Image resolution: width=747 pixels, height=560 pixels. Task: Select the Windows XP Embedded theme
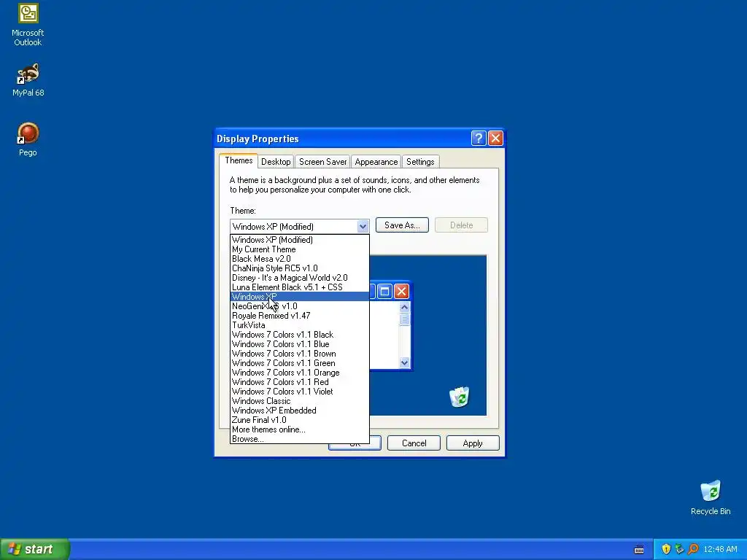300,411
